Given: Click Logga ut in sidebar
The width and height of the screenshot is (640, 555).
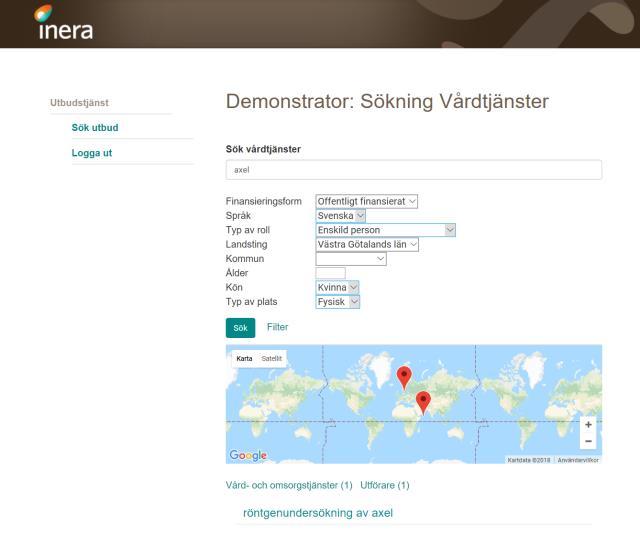Looking at the screenshot, I should click(91, 153).
